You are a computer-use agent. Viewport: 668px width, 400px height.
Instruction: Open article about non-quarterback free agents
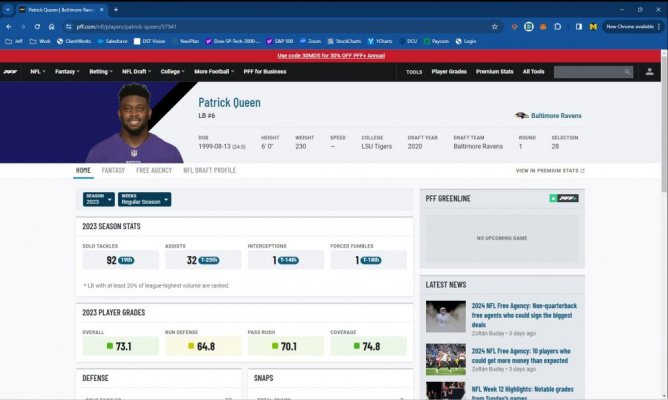tap(524, 315)
